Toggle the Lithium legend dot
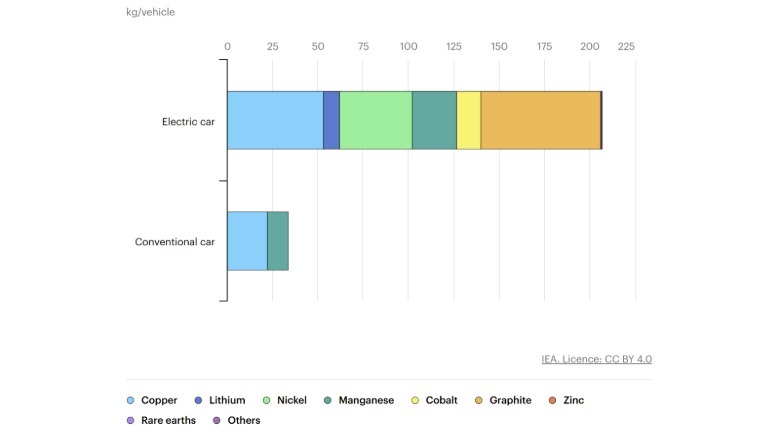The width and height of the screenshot is (780, 438). (199, 400)
